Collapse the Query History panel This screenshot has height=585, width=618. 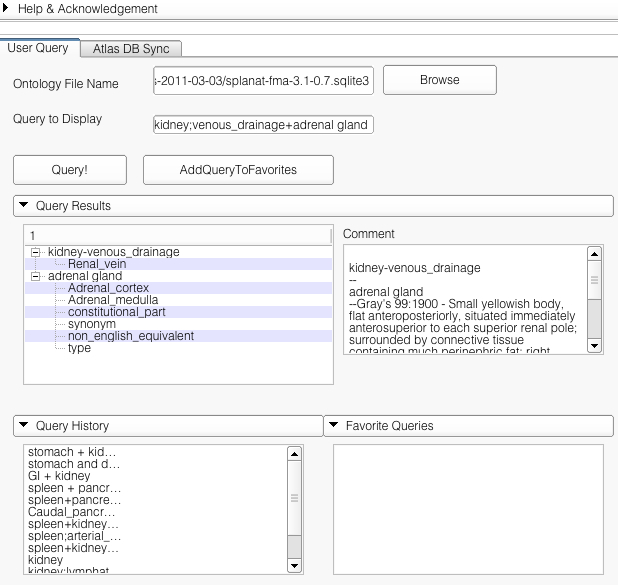coord(25,426)
